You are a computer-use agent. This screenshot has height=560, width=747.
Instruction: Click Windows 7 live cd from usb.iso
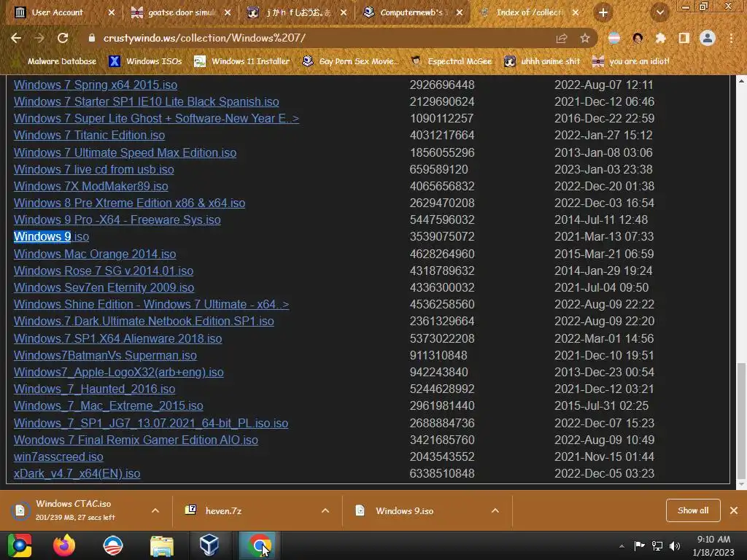pyautogui.click(x=94, y=169)
